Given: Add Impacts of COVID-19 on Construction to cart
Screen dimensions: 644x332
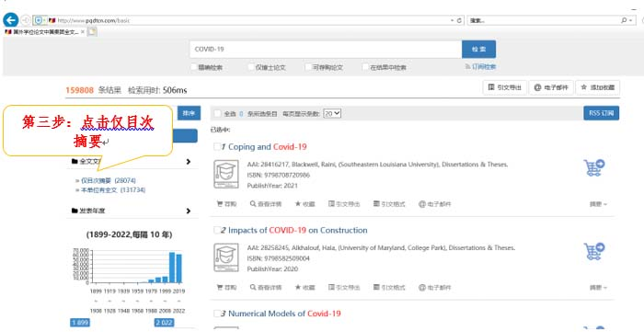Looking at the screenshot, I should 594,251.
